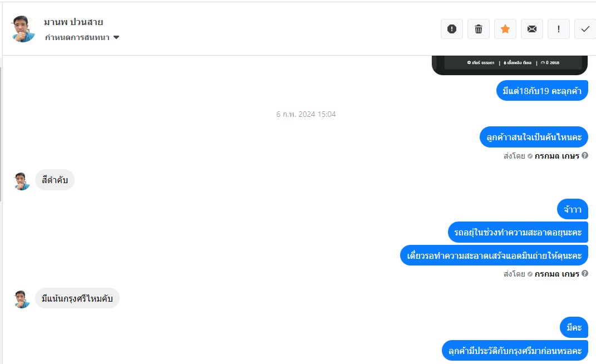
Task: Mark conversation done with checkmark icon
Action: [585, 29]
